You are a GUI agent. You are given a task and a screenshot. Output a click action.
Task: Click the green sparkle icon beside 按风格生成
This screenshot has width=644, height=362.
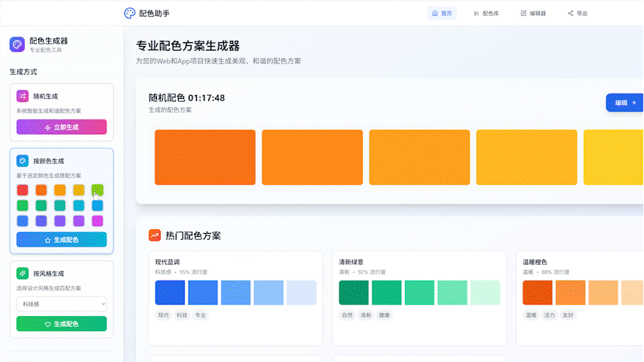[x=23, y=273]
